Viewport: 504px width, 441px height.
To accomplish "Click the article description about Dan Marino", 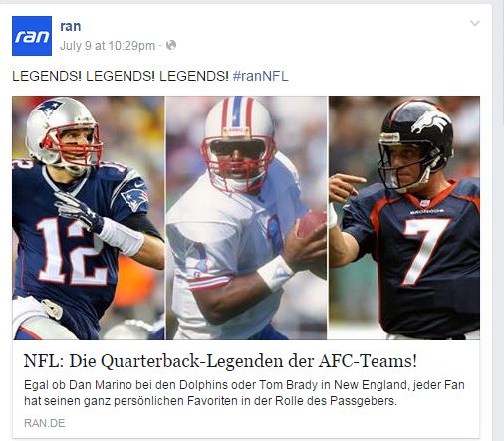I will click(x=244, y=393).
